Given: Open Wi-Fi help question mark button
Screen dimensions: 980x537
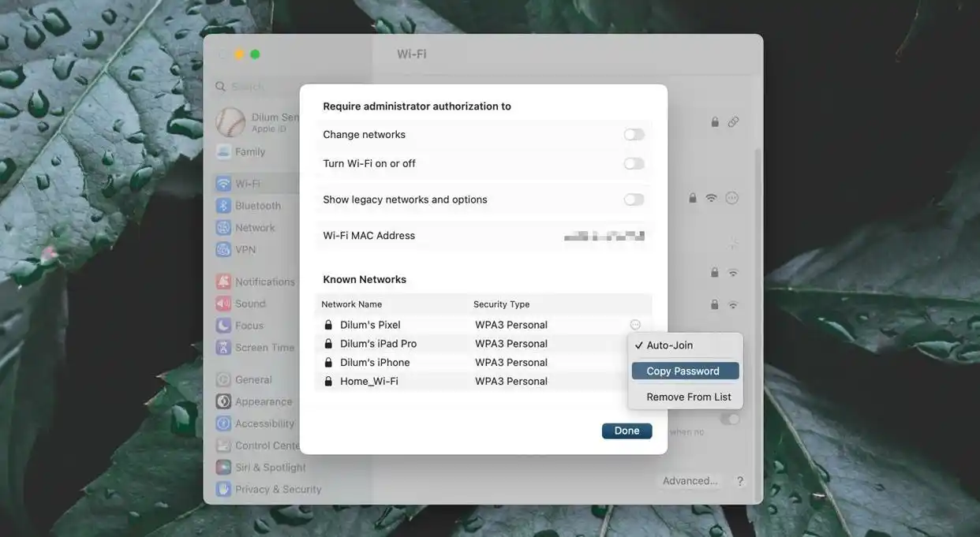Looking at the screenshot, I should pyautogui.click(x=740, y=481).
